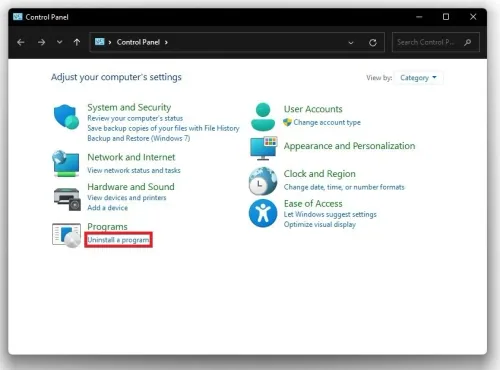Minimize the Control Panel window

click(419, 17)
